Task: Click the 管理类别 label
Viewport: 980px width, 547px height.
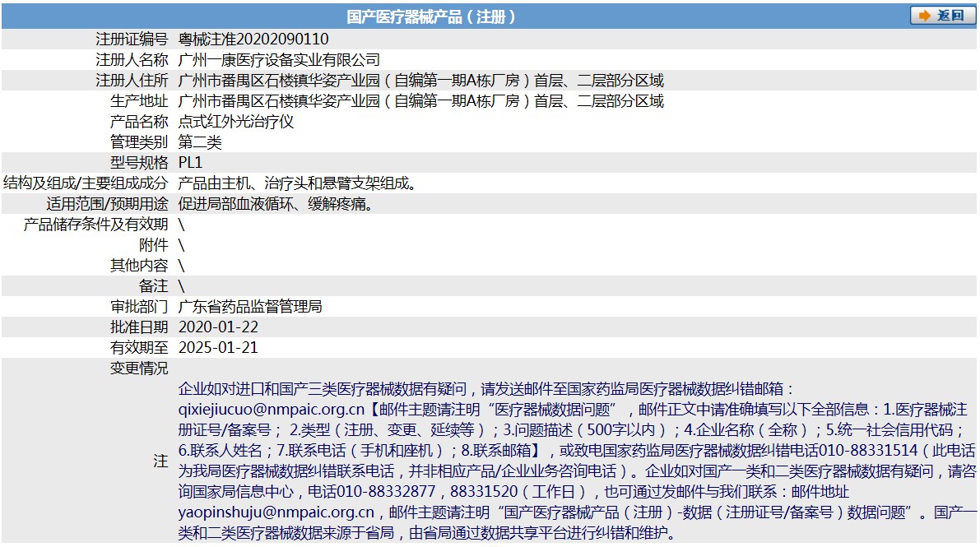Action: point(139,142)
